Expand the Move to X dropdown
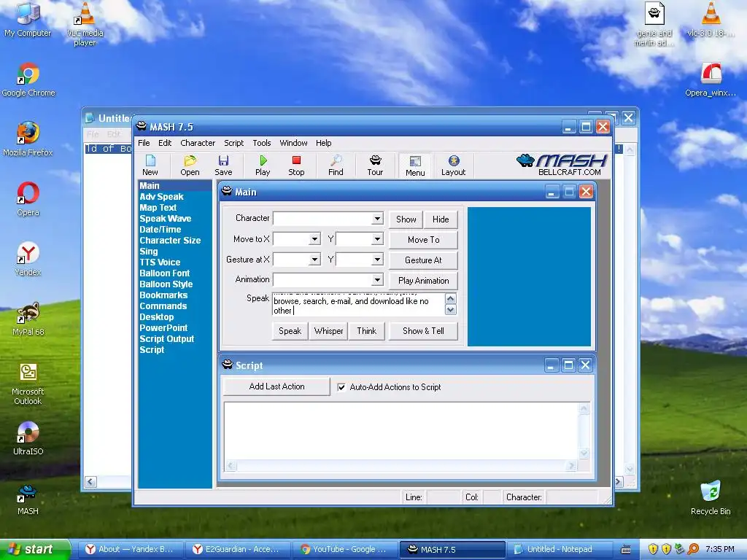The image size is (747, 560). (x=314, y=239)
